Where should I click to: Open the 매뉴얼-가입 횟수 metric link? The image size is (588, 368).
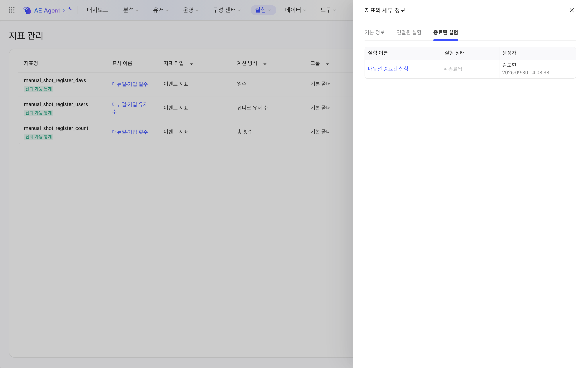[x=130, y=132]
